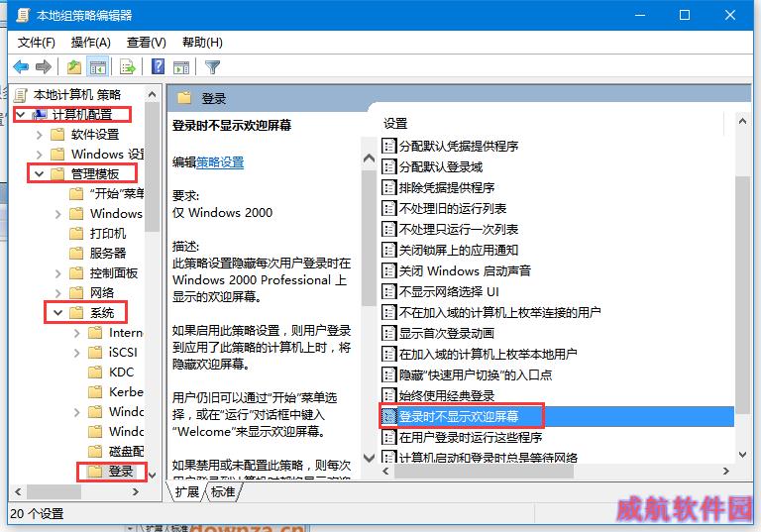Switch to the 标准 tab
The height and width of the screenshot is (532, 761).
pos(223,492)
